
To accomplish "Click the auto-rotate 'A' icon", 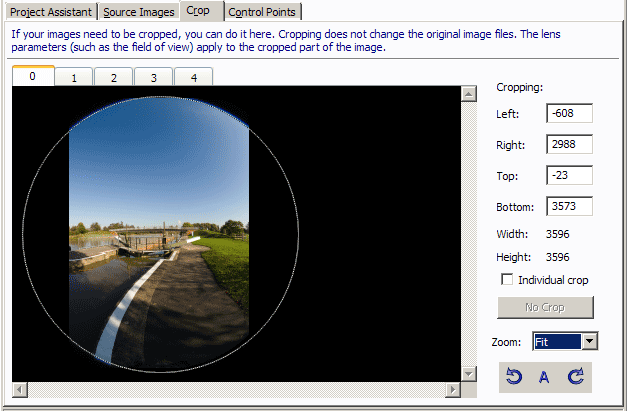I will tap(544, 377).
